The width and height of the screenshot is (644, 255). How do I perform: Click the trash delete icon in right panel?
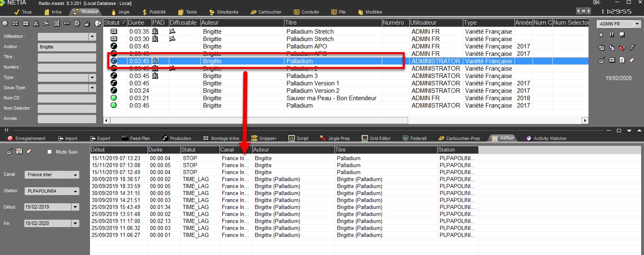(x=602, y=48)
